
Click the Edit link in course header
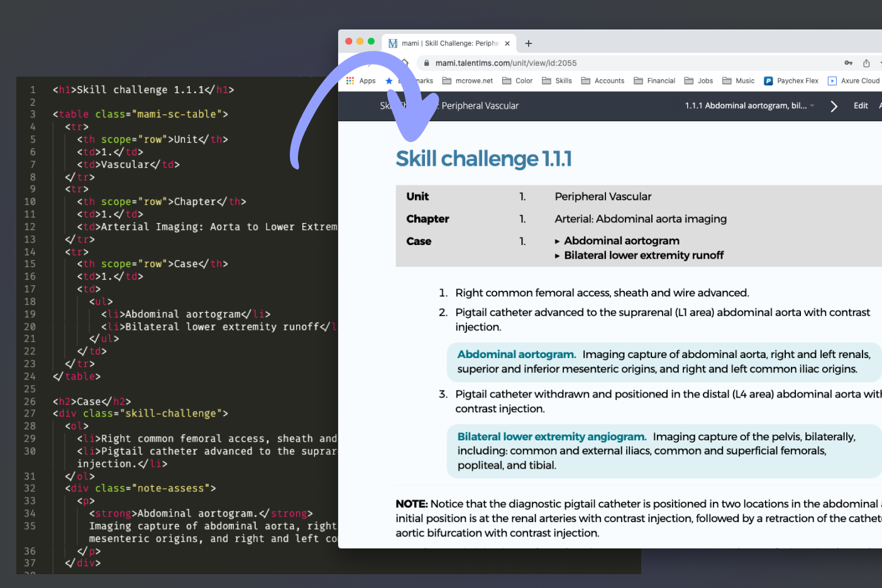click(861, 106)
